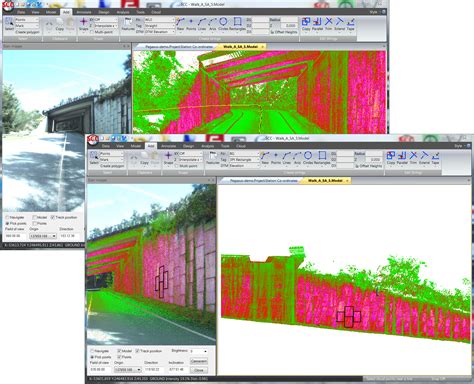Open the Ftr dropdown in front window ribbon

point(244,154)
